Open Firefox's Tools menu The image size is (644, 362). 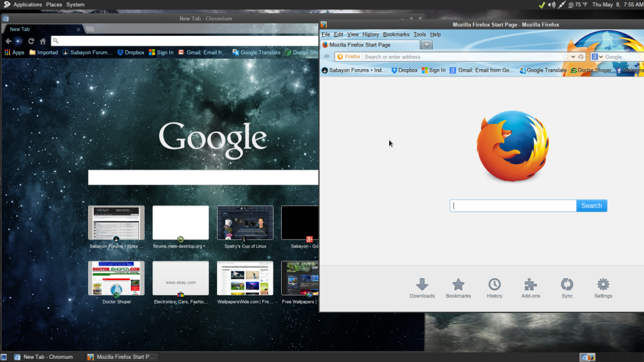(x=419, y=35)
